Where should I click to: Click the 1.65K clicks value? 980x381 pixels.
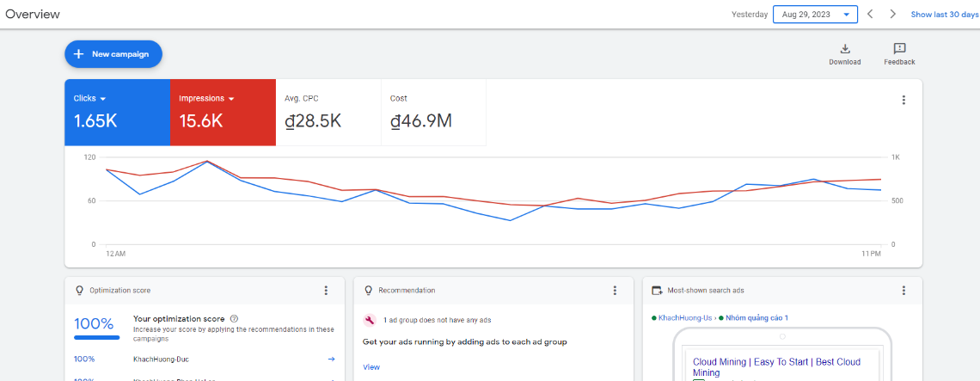pos(95,120)
